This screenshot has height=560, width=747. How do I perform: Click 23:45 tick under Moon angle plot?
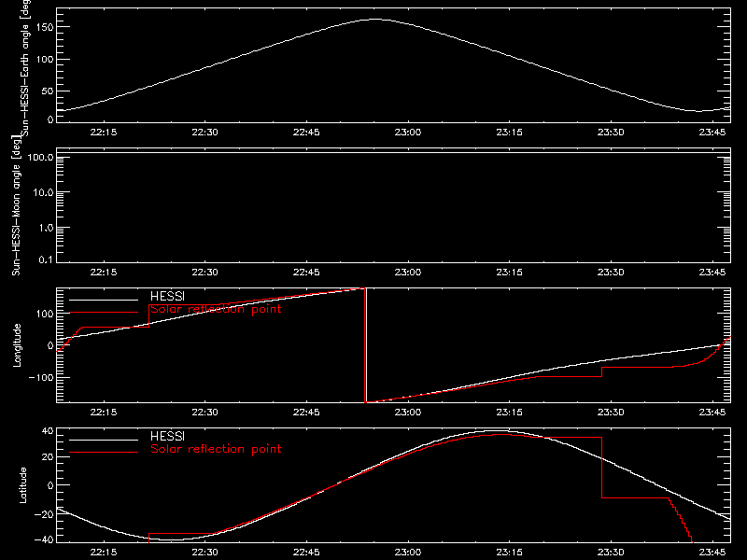(712, 272)
